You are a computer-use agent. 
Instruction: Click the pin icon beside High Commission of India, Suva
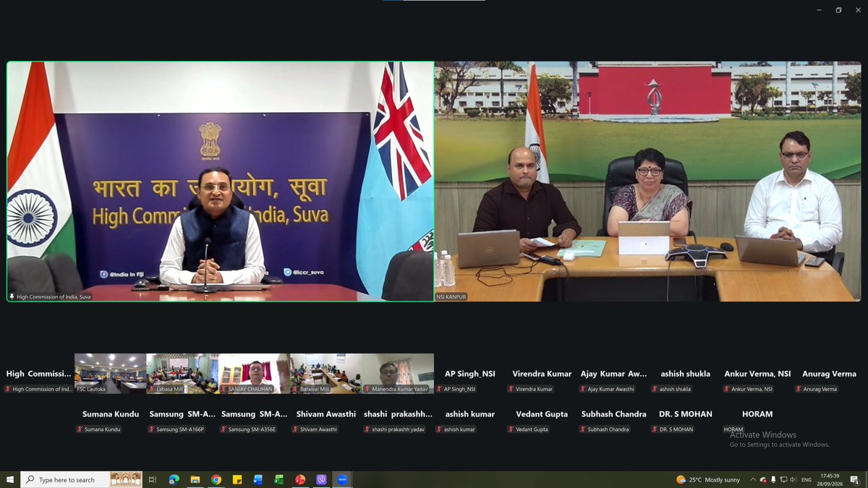point(12,296)
